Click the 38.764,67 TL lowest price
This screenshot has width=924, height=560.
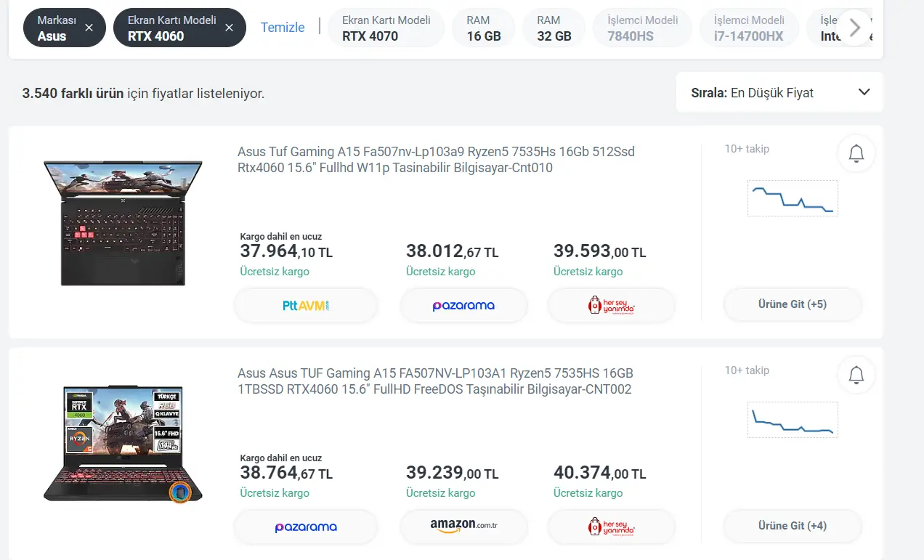coord(286,473)
